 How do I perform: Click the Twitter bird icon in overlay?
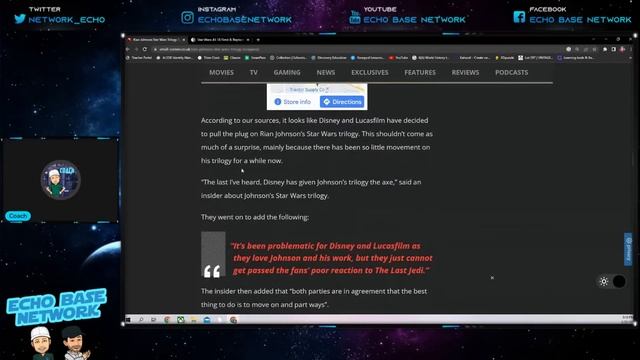pos(20,19)
